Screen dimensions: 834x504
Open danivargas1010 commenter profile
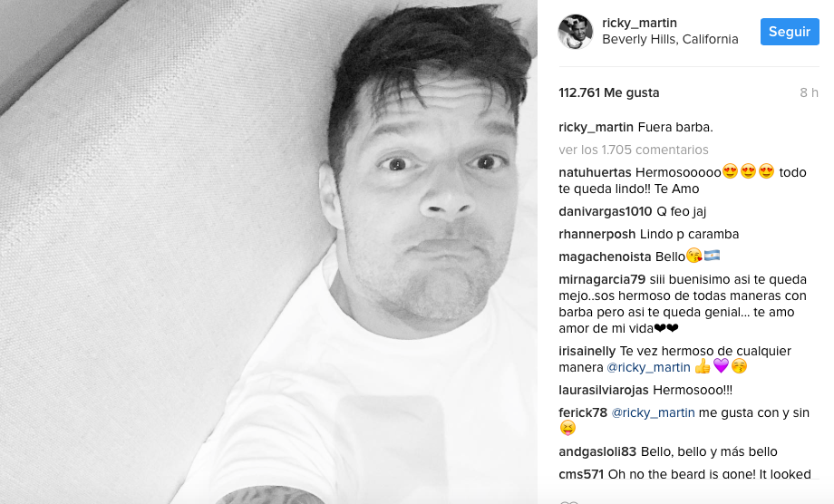tap(606, 211)
